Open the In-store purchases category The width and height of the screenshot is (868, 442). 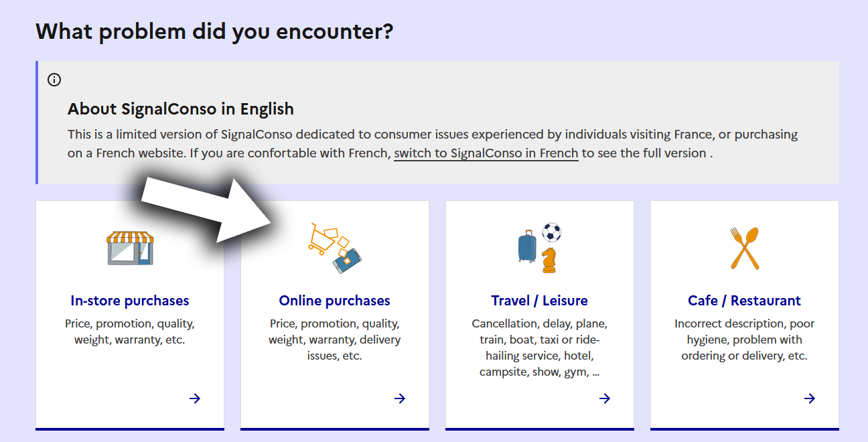pos(130,301)
